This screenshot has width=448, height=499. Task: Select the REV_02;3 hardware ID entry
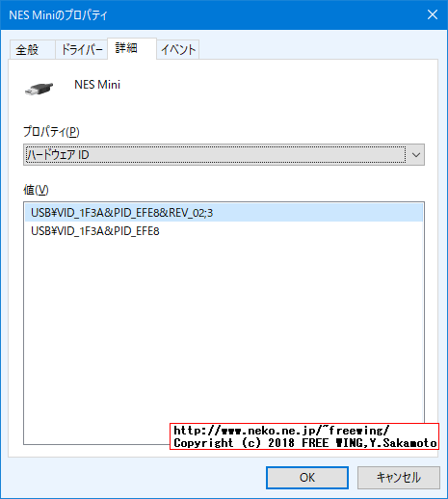pos(224,213)
